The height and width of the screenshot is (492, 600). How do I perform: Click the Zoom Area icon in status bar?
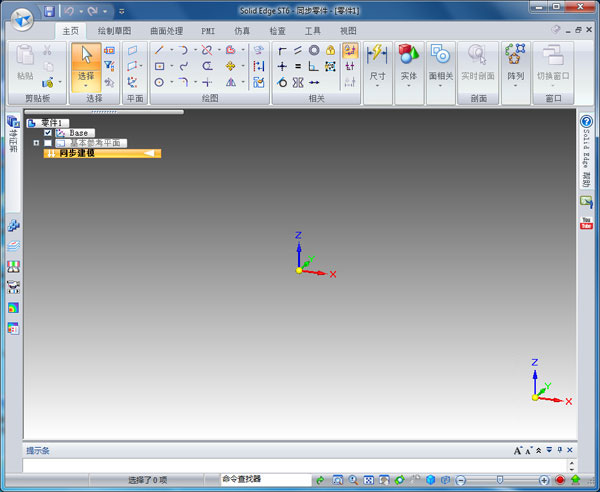tap(337, 480)
